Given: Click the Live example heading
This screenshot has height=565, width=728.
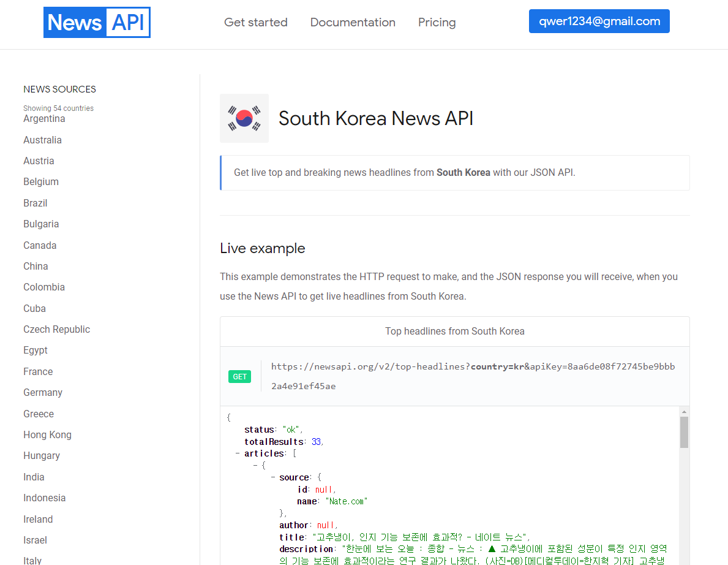Looking at the screenshot, I should (x=262, y=248).
